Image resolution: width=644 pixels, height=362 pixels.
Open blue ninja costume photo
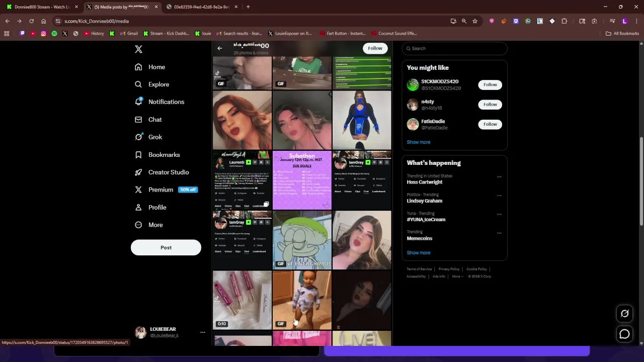click(362, 120)
